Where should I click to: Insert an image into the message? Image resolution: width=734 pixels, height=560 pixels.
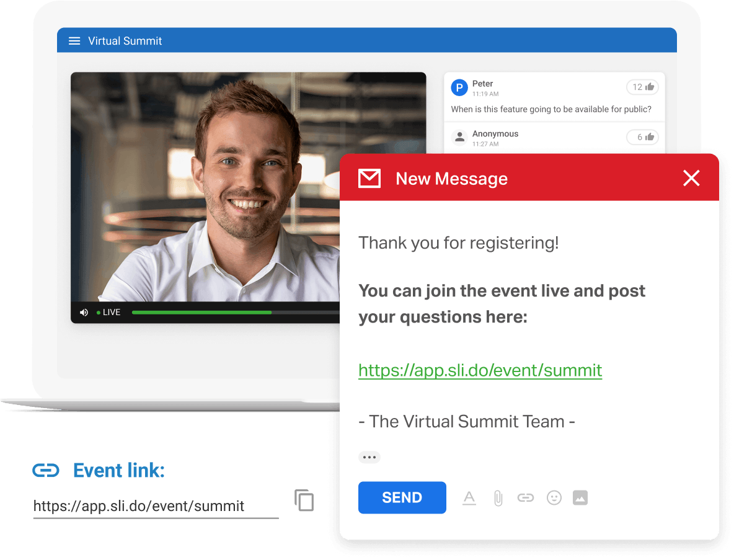tap(580, 497)
